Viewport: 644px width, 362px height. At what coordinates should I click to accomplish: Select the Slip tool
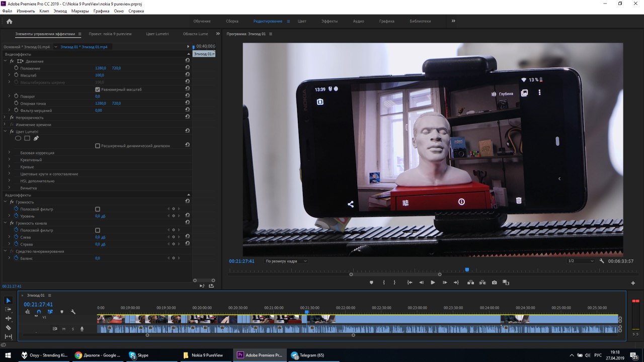point(8,337)
